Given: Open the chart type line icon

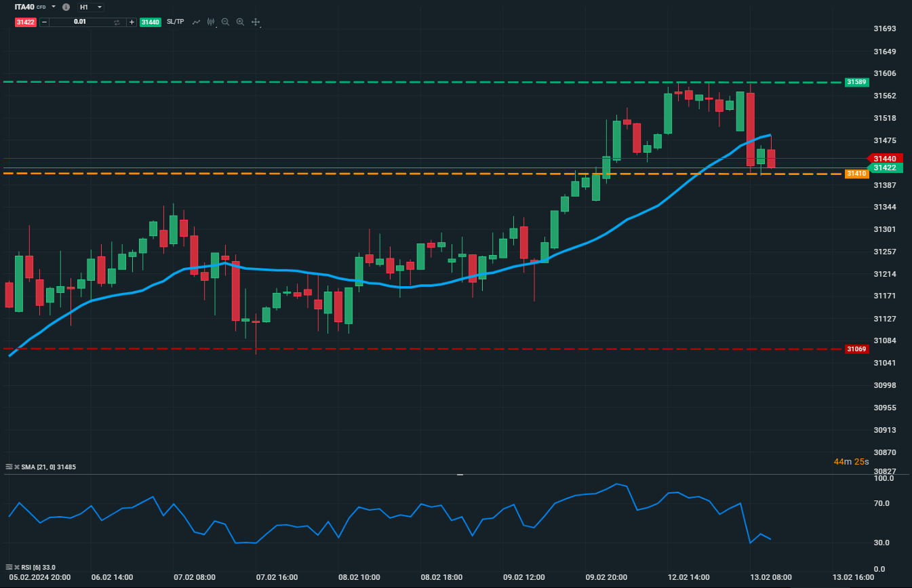Looking at the screenshot, I should 196,22.
